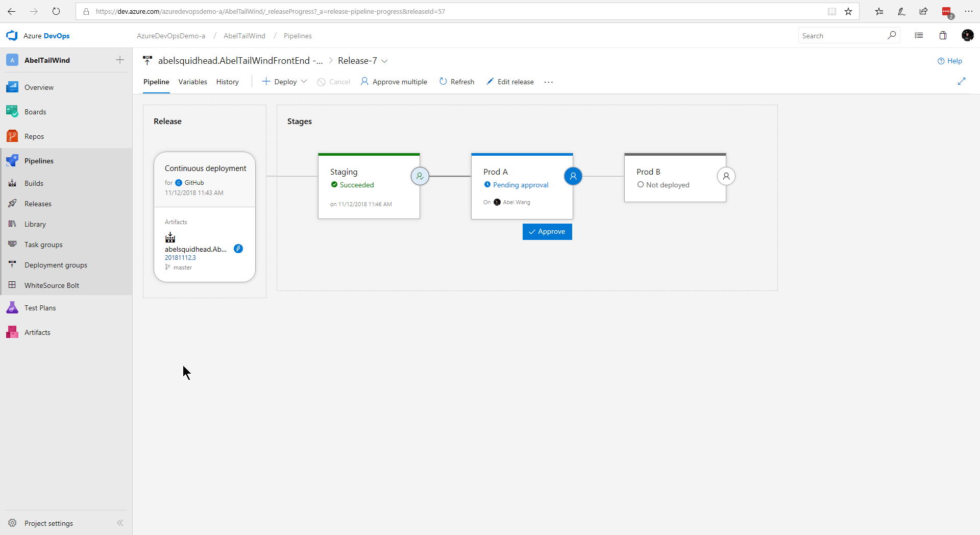Click AbelTailWind breadcrumb link
Viewport: 980px width, 535px height.
[x=244, y=36]
